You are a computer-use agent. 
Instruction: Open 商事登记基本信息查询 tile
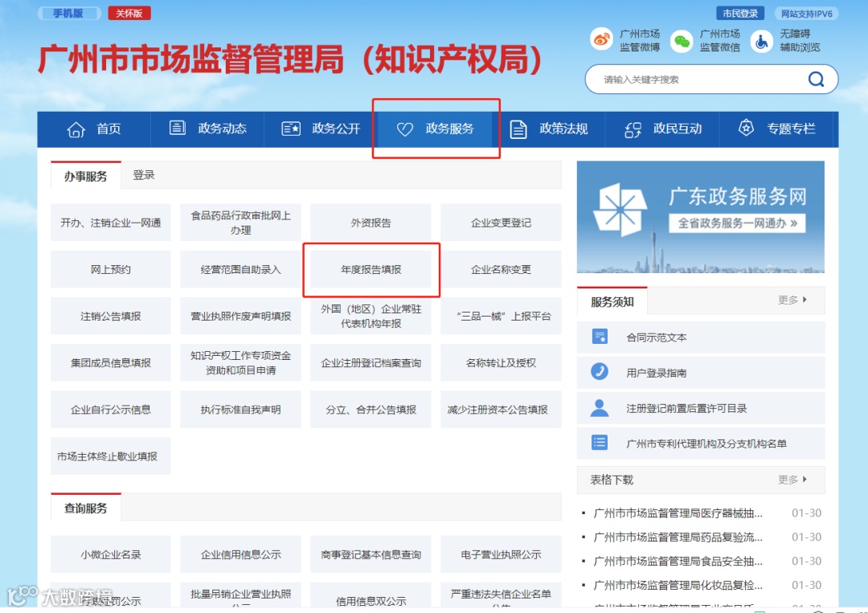pyautogui.click(x=371, y=554)
